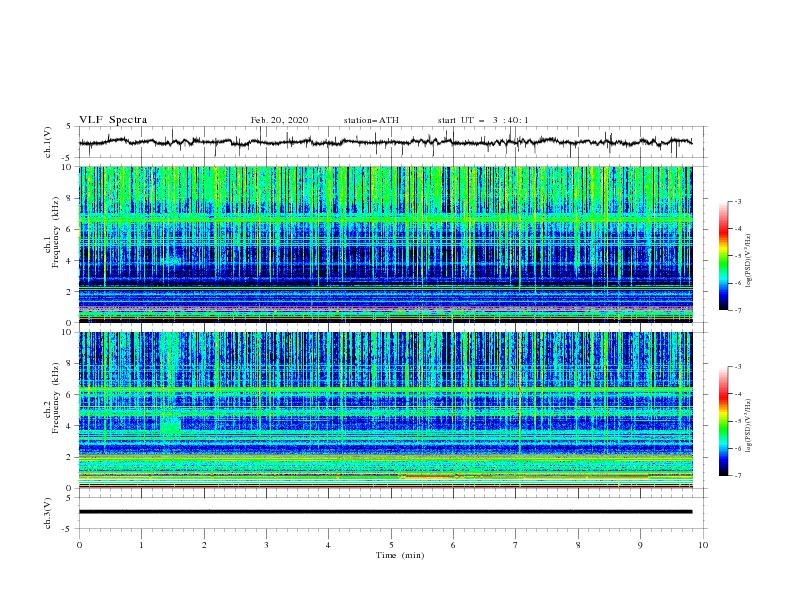Viewport: 792px width, 612px height.
Task: Click time axis tick label "0"
Action: coord(79,545)
